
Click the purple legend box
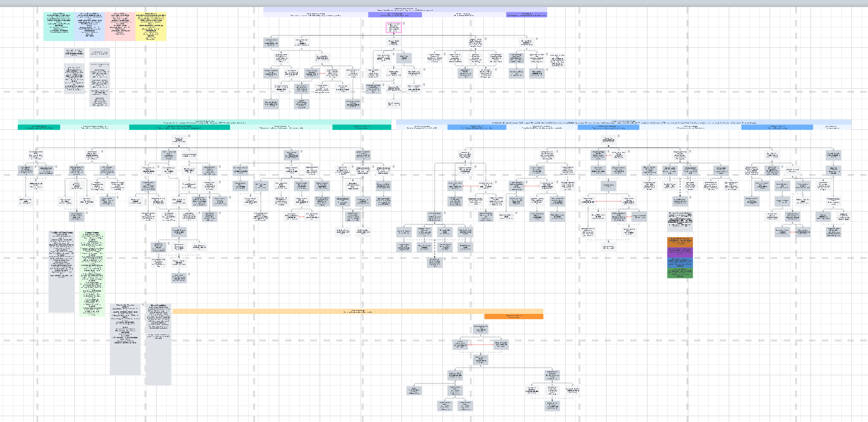tap(680, 253)
